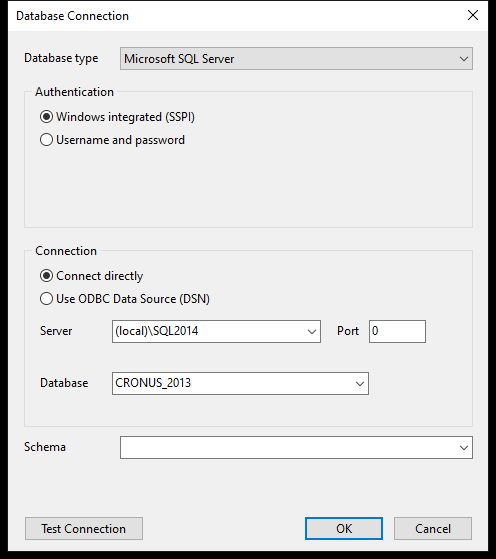This screenshot has height=559, width=496.
Task: Click the Server label text
Action: coord(56,331)
